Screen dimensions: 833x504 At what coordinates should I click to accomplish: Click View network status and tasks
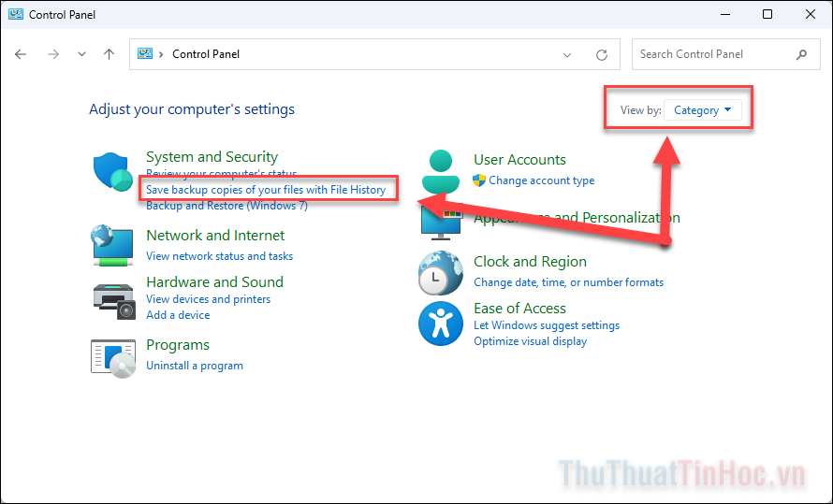tap(219, 256)
